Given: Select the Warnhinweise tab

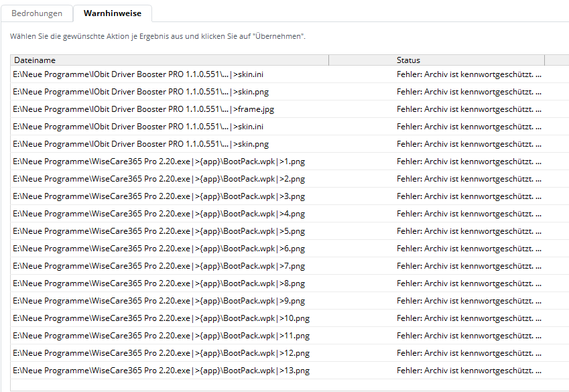Looking at the screenshot, I should click(113, 13).
